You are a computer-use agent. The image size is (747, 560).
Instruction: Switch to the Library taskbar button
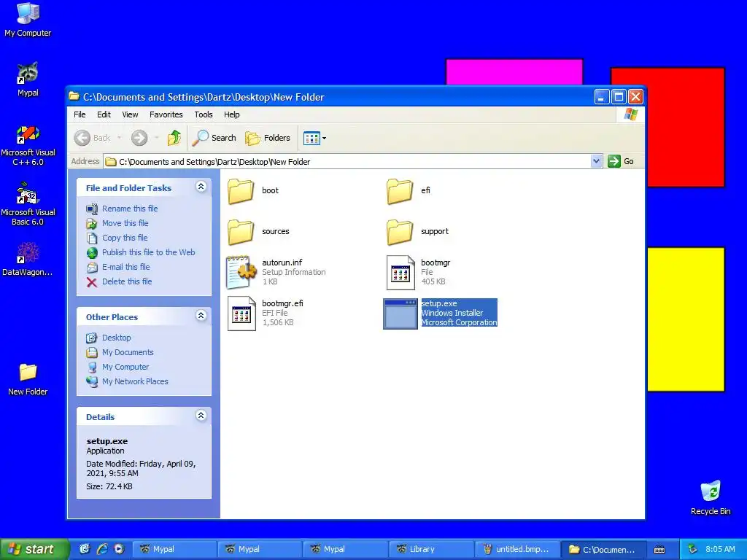(431, 549)
